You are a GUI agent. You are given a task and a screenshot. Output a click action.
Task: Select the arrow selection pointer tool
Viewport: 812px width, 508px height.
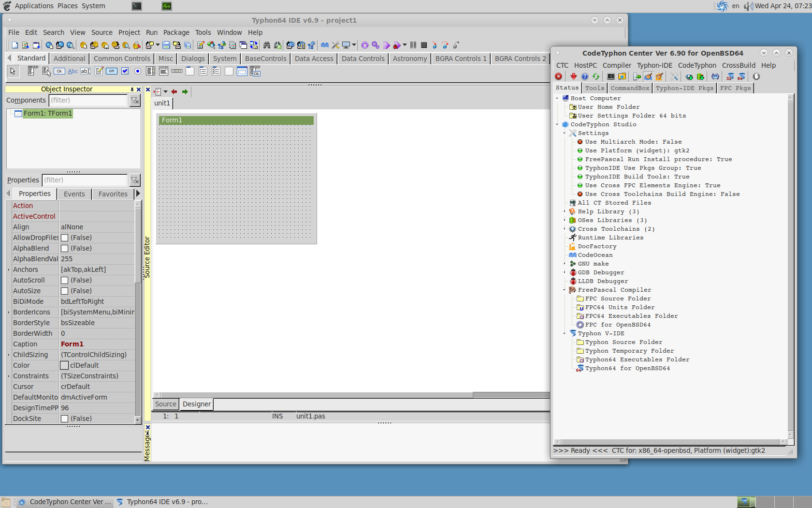(x=13, y=71)
